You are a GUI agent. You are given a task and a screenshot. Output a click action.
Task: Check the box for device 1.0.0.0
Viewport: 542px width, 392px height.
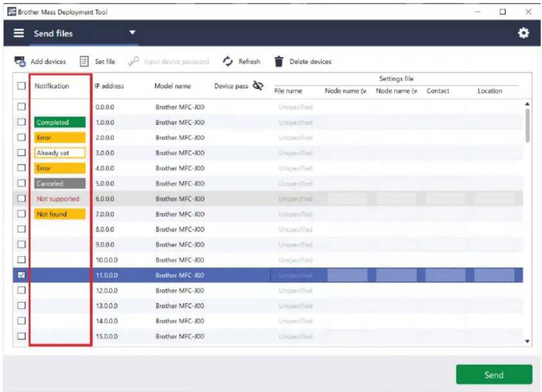[x=22, y=122]
